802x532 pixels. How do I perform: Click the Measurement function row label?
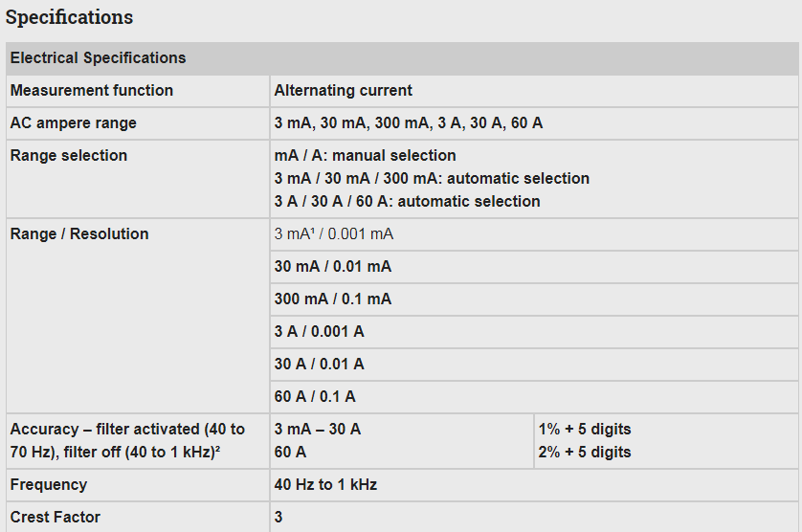(x=92, y=90)
